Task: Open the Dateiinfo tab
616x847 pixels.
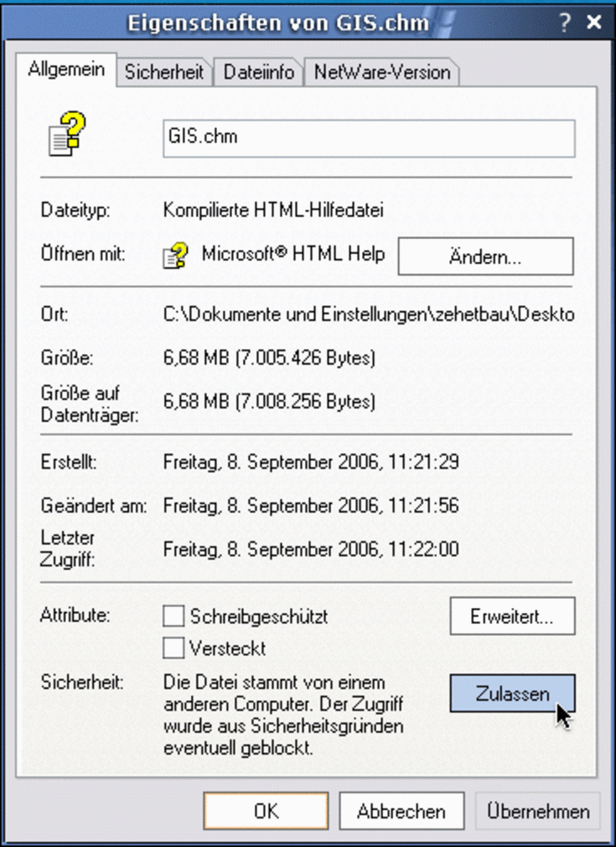Action: pos(259,72)
